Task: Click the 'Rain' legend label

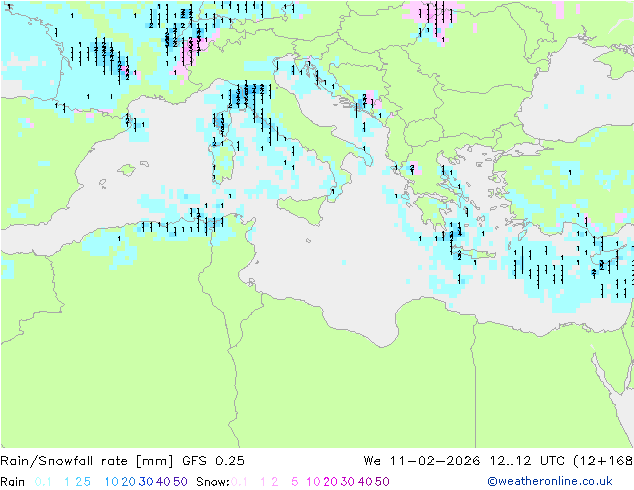Action: click(x=13, y=482)
